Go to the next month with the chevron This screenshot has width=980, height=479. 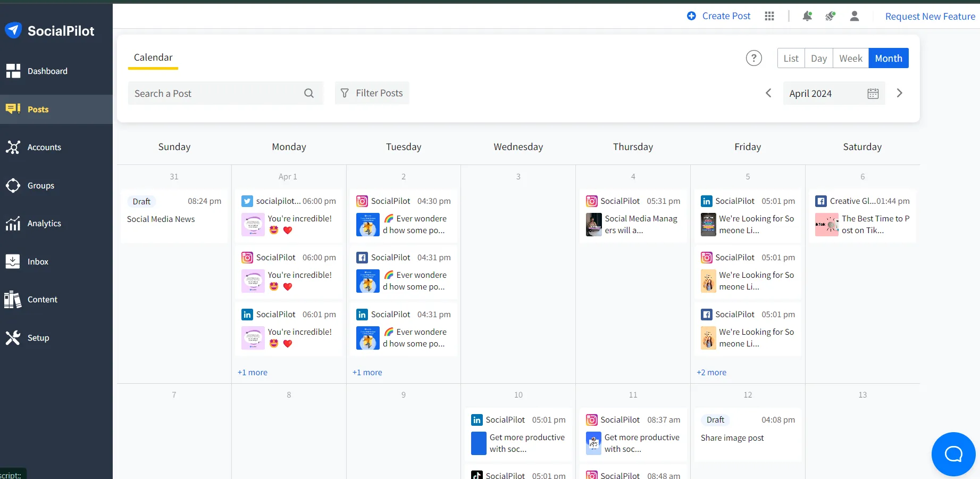point(899,93)
